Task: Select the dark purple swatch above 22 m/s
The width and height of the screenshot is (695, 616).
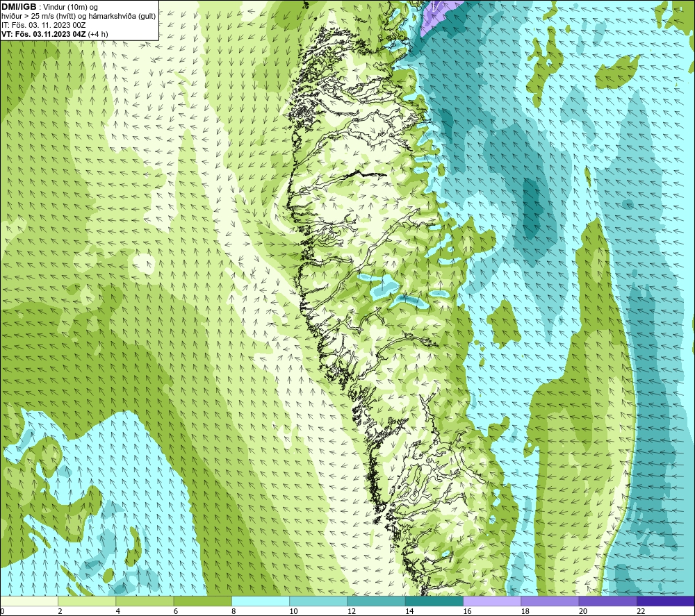Action: [x=666, y=601]
